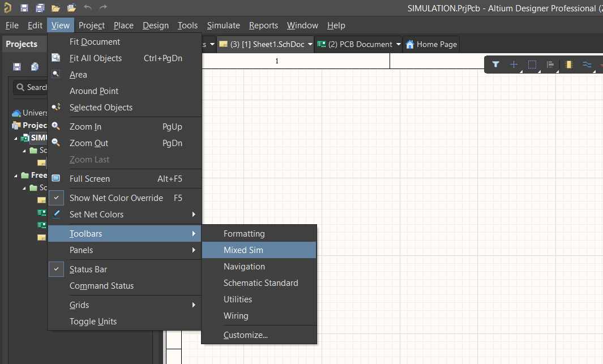Enable the Navigation toolbar
603x364 pixels.
pos(259,267)
